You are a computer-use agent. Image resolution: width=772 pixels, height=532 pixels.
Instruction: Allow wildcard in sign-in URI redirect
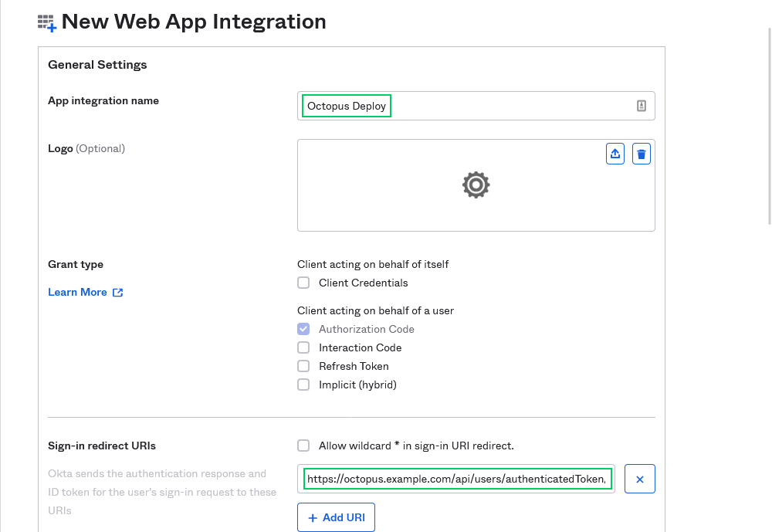[x=304, y=446]
